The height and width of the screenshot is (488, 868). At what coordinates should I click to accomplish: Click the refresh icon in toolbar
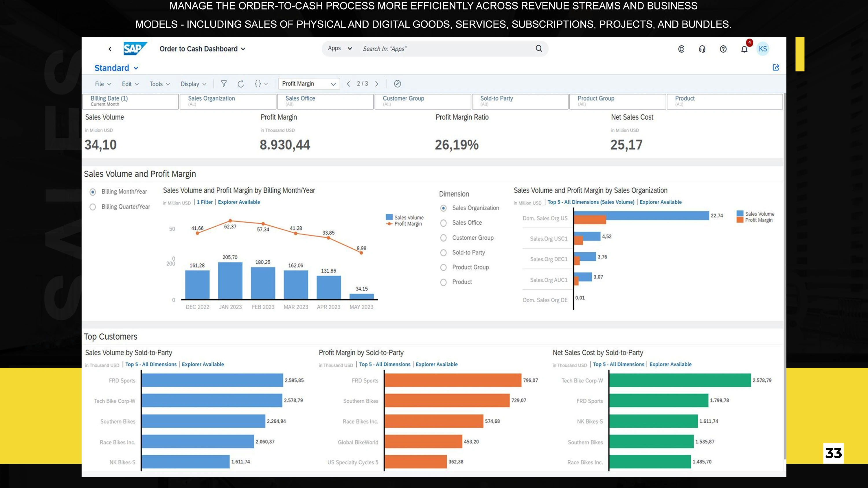tap(241, 84)
